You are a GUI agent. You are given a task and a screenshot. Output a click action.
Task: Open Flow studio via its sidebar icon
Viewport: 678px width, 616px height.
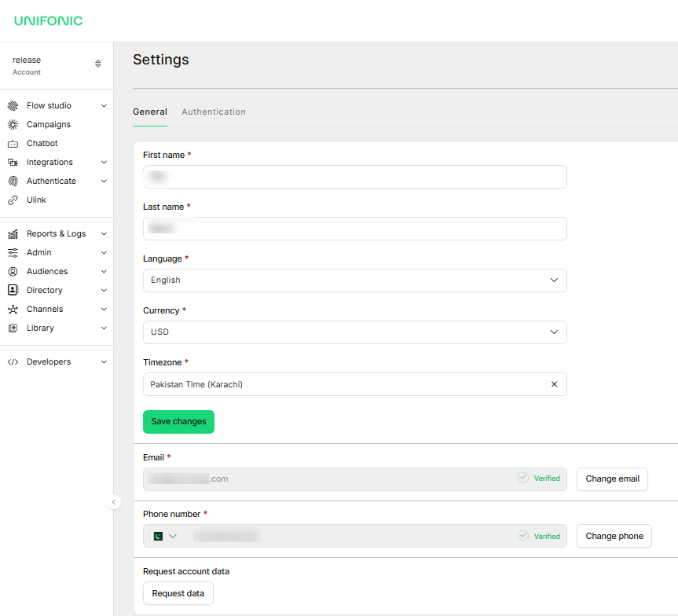[13, 105]
